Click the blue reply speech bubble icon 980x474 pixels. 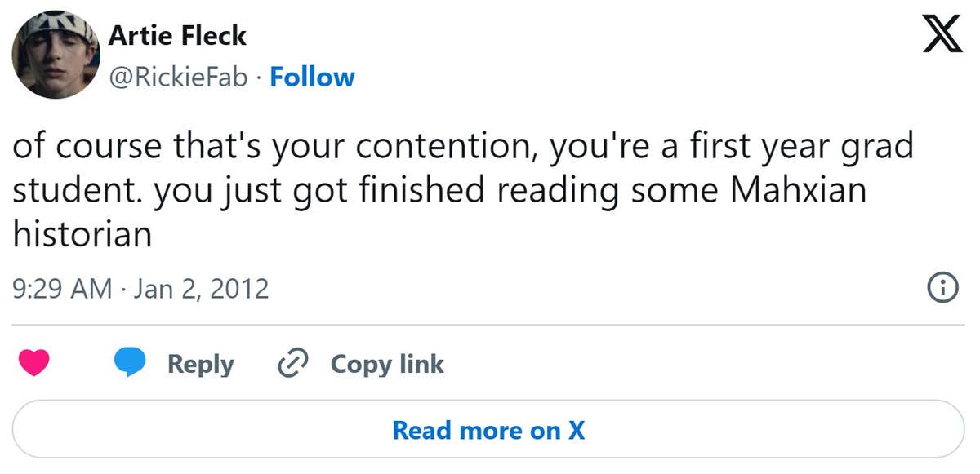pyautogui.click(x=129, y=363)
